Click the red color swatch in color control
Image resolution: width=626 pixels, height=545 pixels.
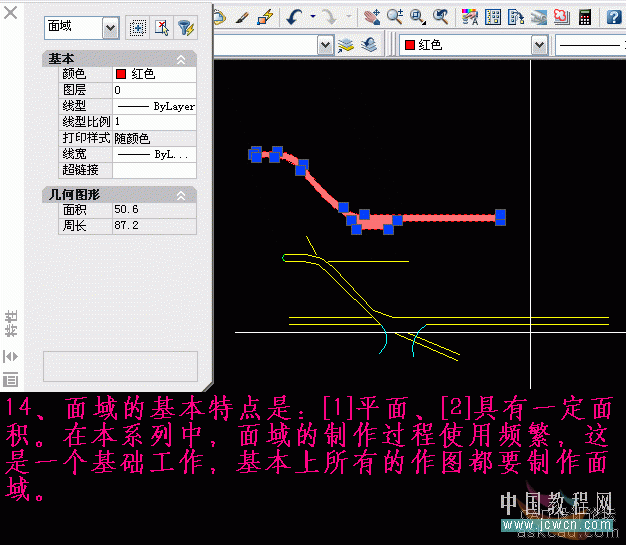[x=410, y=45]
